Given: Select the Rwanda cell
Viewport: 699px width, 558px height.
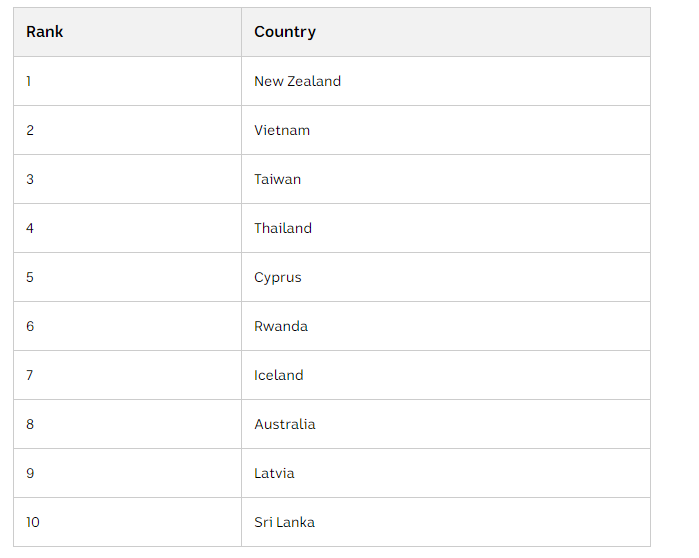Looking at the screenshot, I should pyautogui.click(x=446, y=326).
